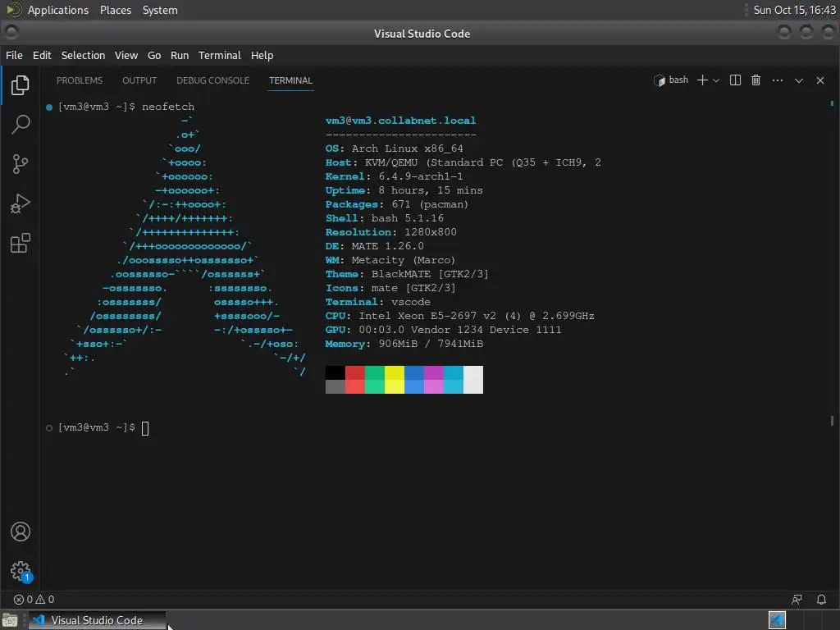Click the Uptime 8 hours, 15 mins line

404,190
